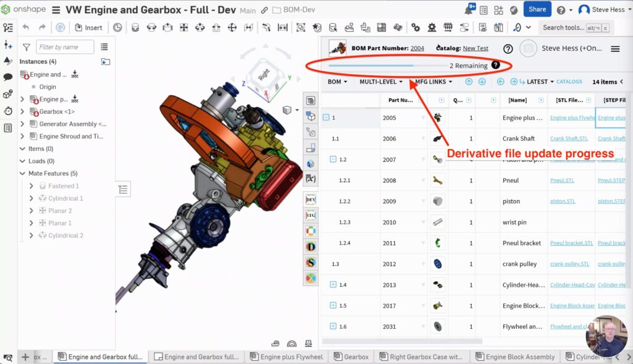Click the DEV icon in the side strip
Image resolution: width=633 pixels, height=364 pixels.
click(x=311, y=200)
